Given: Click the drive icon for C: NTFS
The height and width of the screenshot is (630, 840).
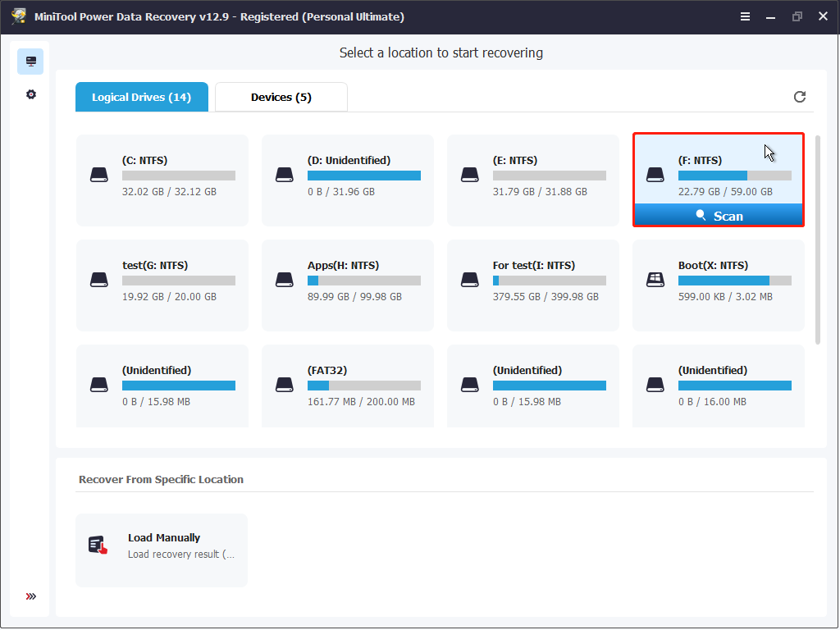Looking at the screenshot, I should 99,175.
